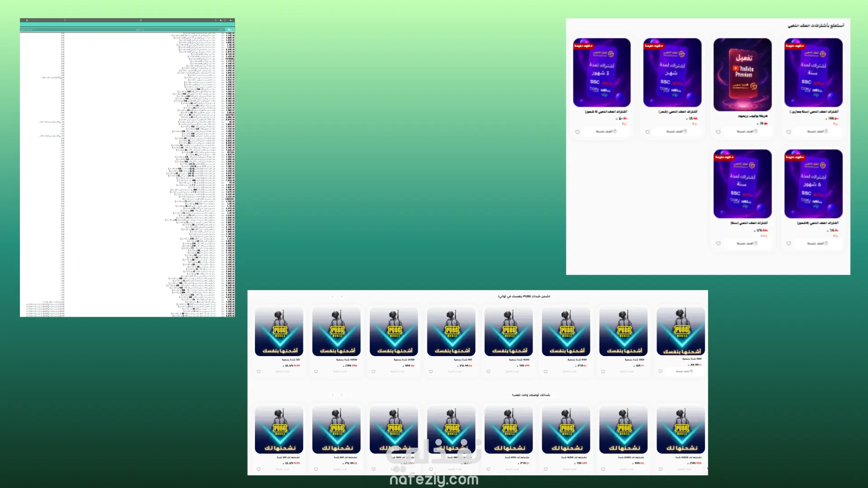868x488 pixels.
Task: Click nafezly.com watermark link
Action: tap(434, 479)
